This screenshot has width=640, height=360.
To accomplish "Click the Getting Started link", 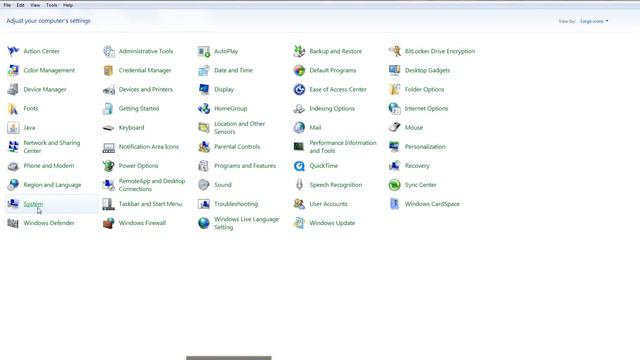I will pyautogui.click(x=139, y=109).
